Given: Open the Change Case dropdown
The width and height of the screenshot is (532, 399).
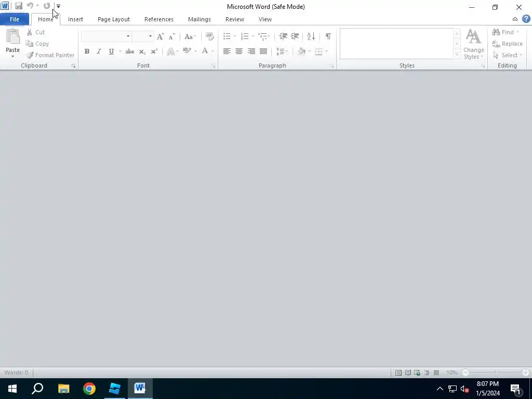Looking at the screenshot, I should 190,36.
